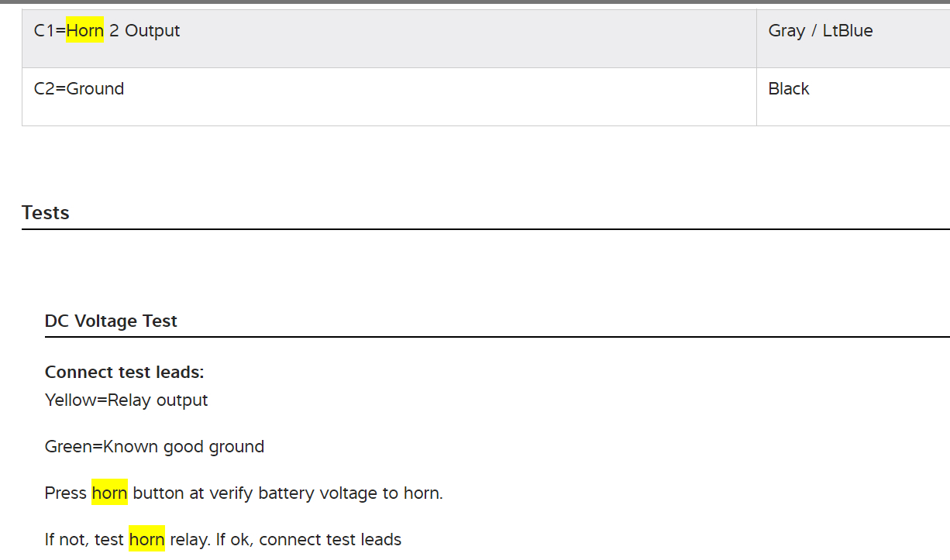Click highlighted "horn" before the word "relay"

point(146,540)
